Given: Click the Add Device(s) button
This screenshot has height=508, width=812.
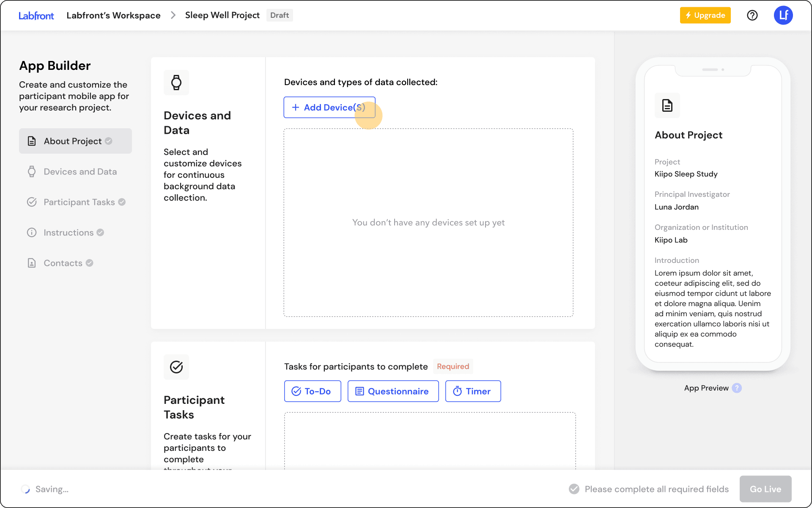Looking at the screenshot, I should tap(329, 108).
